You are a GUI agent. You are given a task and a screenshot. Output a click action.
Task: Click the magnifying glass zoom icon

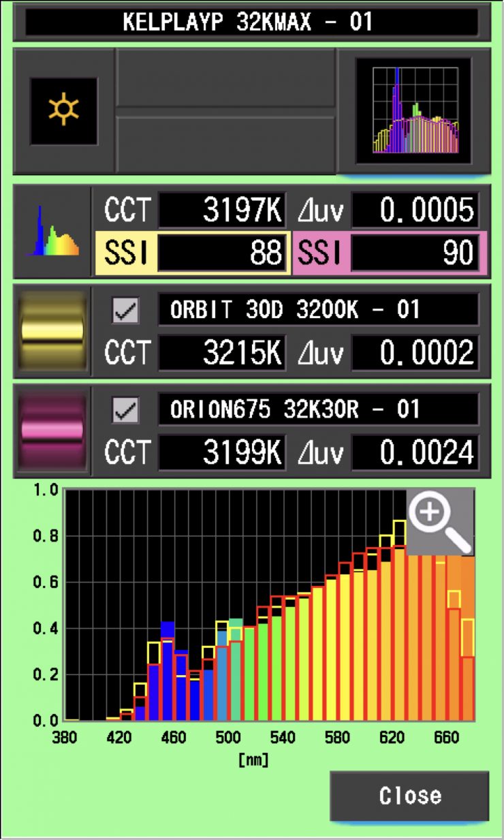[x=440, y=522]
